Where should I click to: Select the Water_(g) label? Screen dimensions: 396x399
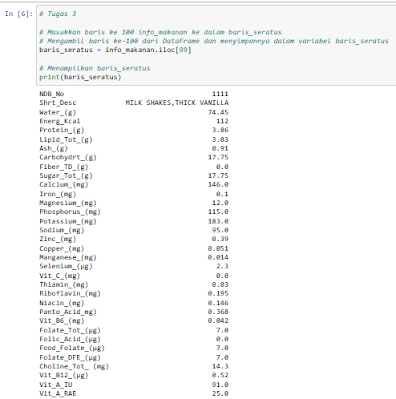coord(58,112)
